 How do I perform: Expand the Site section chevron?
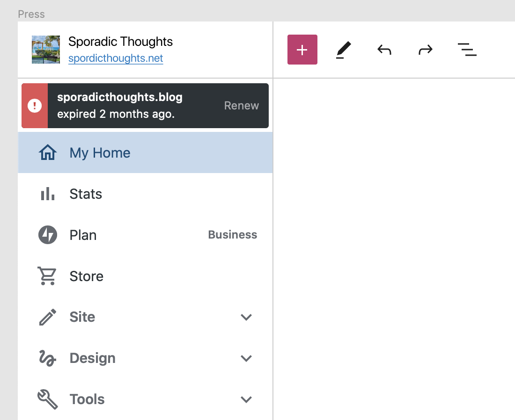(246, 317)
